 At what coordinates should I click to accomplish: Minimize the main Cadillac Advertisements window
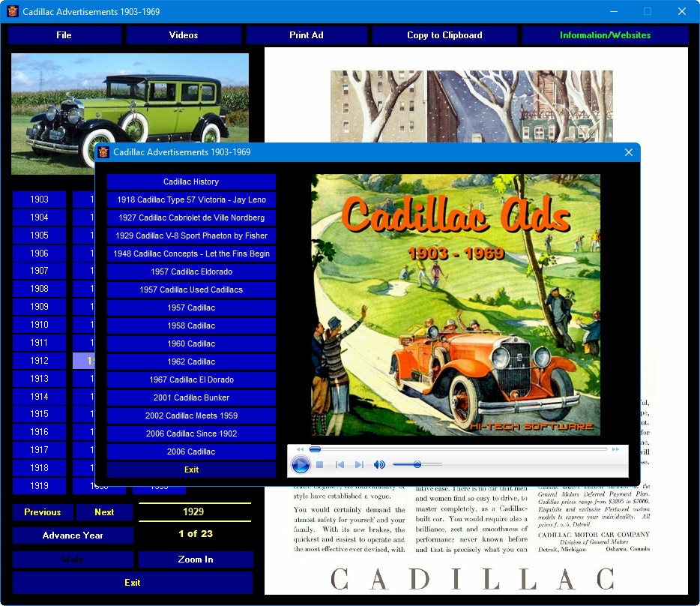point(614,11)
